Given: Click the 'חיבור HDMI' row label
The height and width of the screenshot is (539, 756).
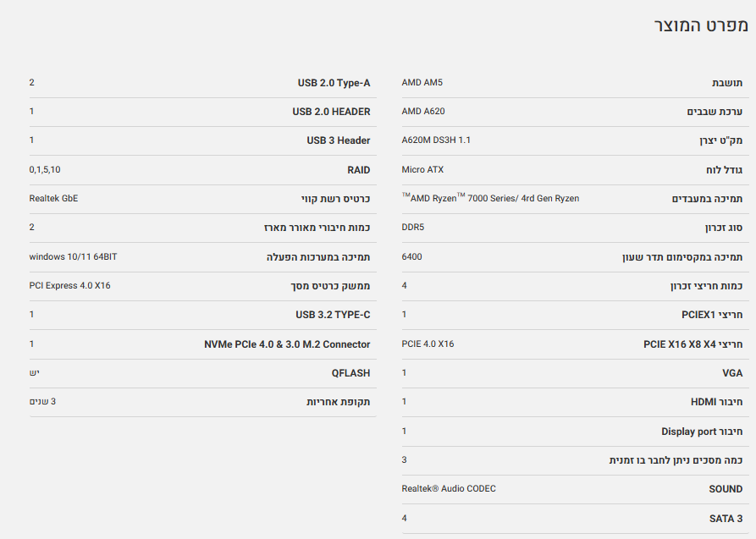Looking at the screenshot, I should pos(716,402).
